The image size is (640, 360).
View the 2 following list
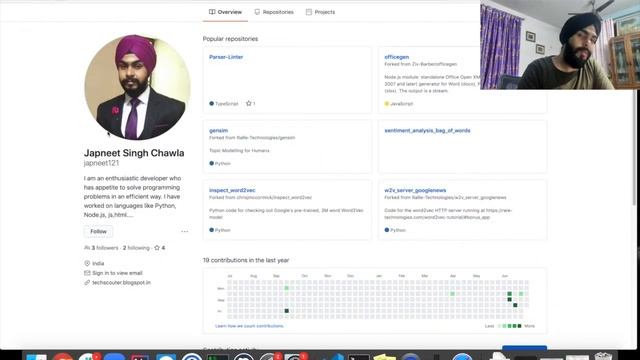[x=136, y=248]
